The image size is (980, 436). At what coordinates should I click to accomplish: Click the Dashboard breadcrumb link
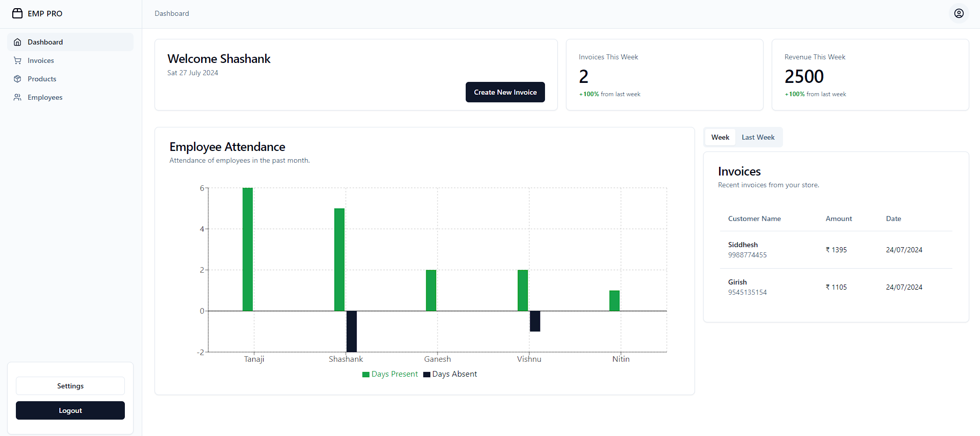click(x=172, y=13)
